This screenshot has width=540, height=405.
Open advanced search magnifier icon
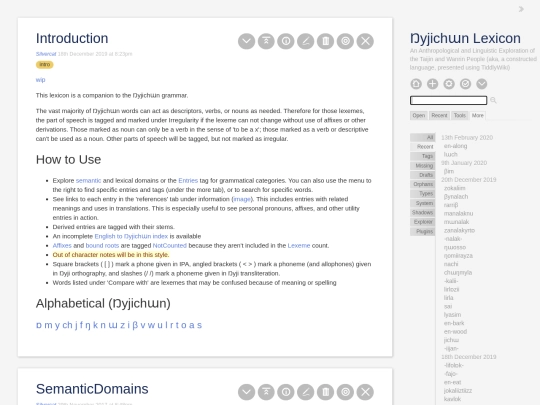pos(494,100)
